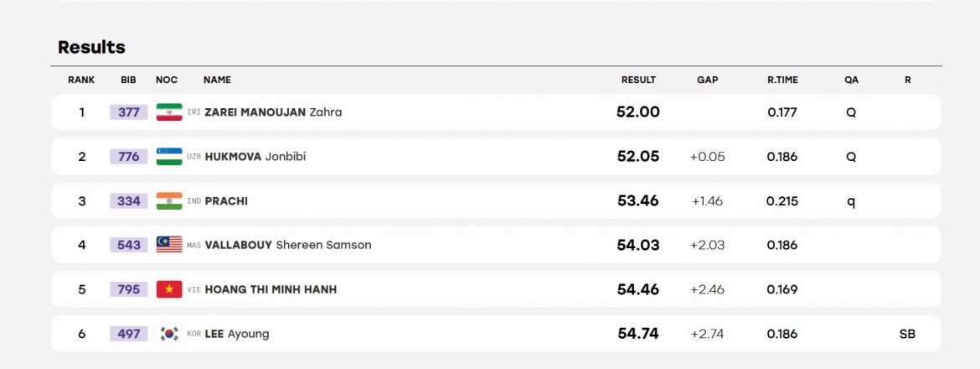
Task: Select bib number 497 badge
Action: (x=129, y=334)
